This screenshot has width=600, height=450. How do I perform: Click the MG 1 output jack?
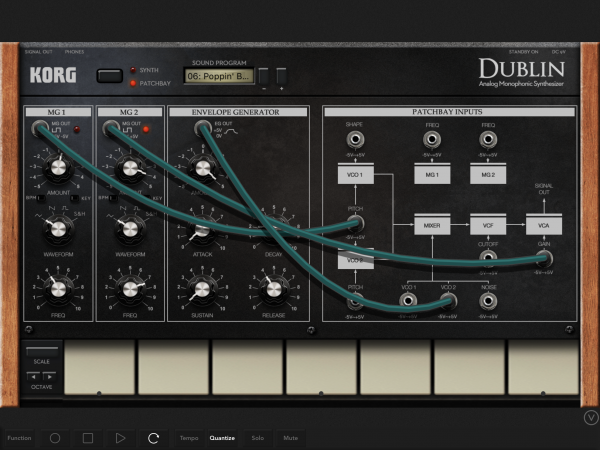(x=40, y=128)
